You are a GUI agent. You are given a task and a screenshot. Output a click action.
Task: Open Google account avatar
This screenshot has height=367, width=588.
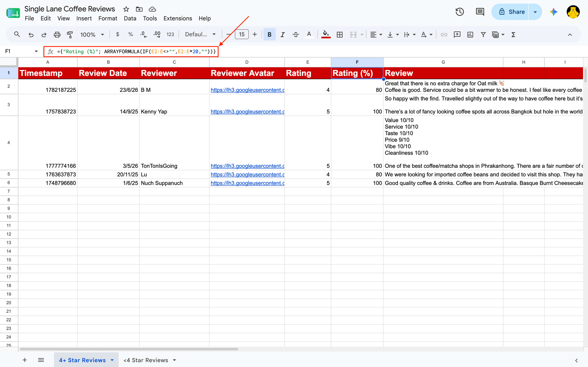[x=573, y=12]
